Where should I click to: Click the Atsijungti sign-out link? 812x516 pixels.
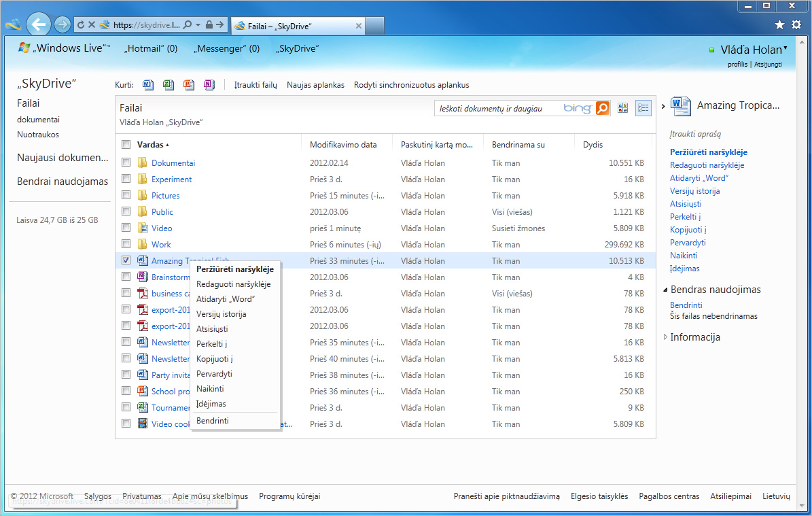point(768,64)
